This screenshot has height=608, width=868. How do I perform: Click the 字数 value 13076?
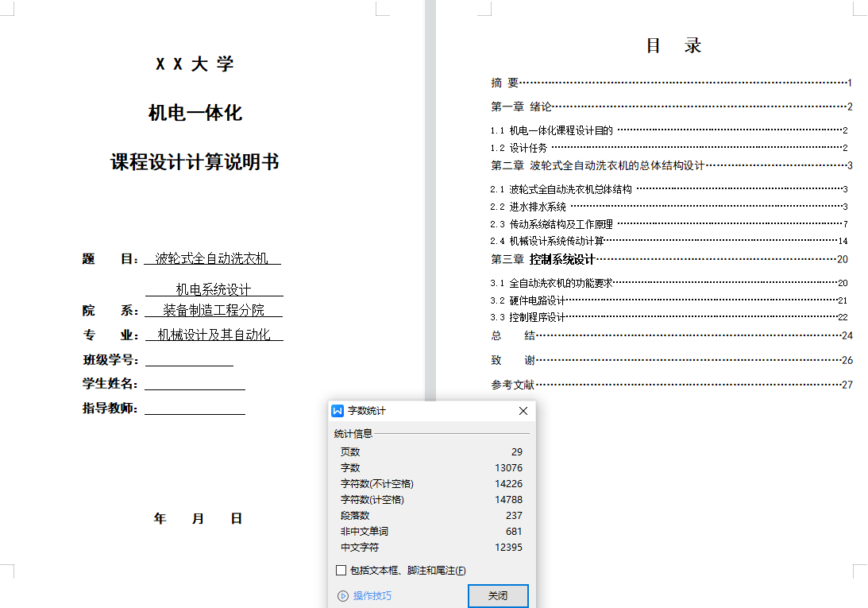pyautogui.click(x=508, y=468)
